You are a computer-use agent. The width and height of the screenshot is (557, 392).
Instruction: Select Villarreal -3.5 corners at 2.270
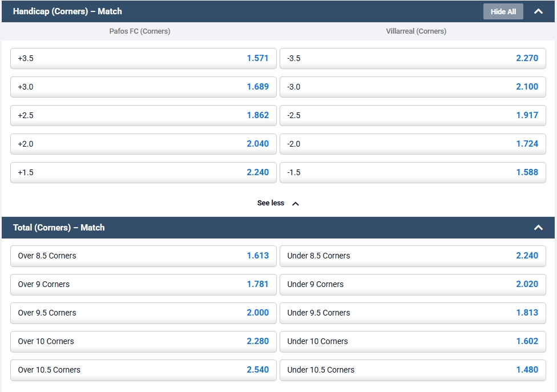coord(413,58)
